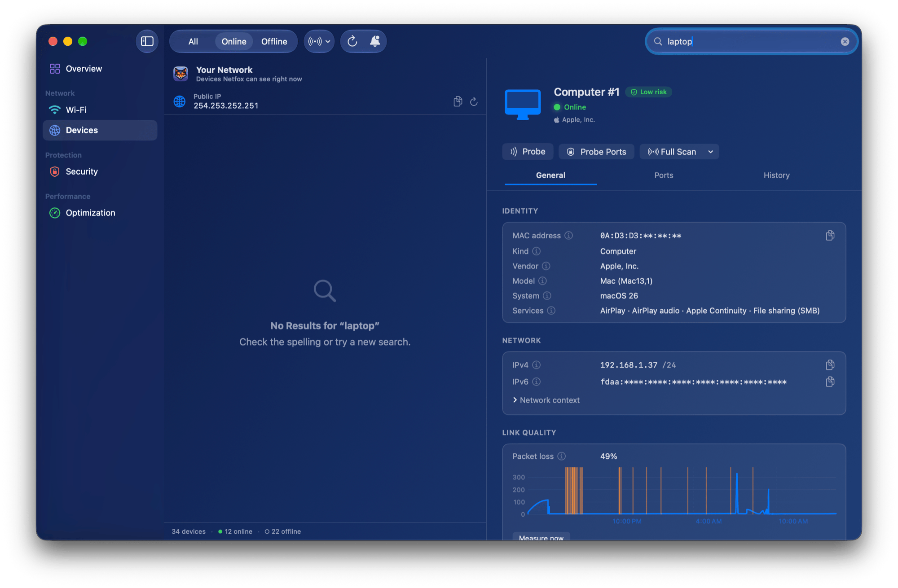Click the Low risk badge
The width and height of the screenshot is (898, 588).
pos(649,92)
